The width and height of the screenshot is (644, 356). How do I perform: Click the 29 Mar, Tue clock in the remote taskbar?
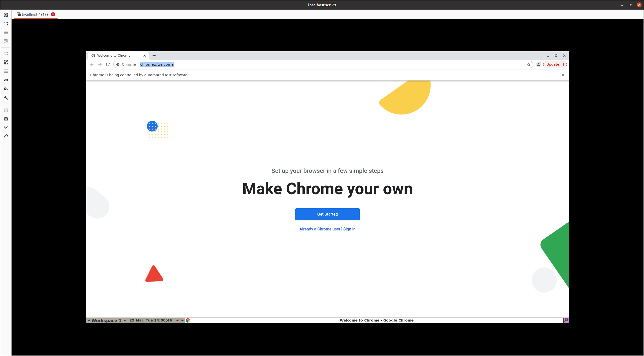pyautogui.click(x=151, y=320)
